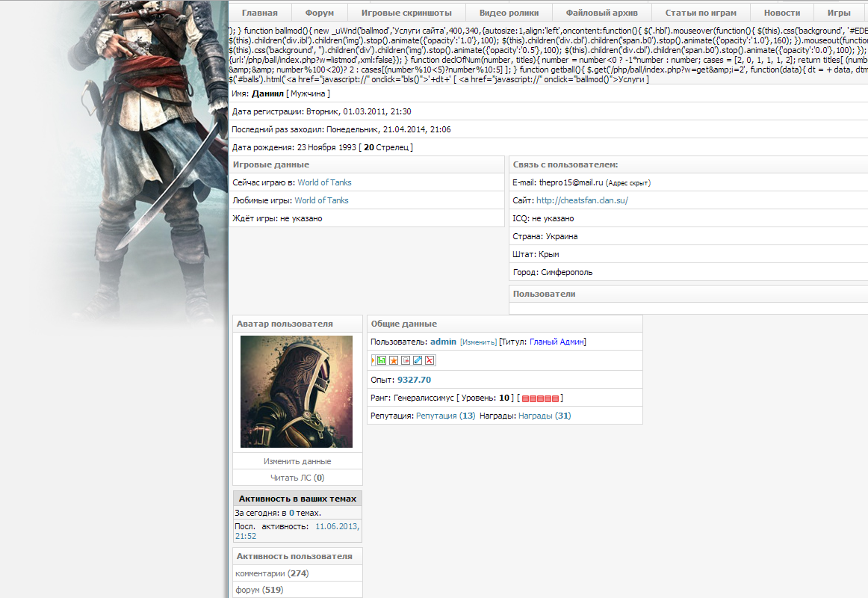The height and width of the screenshot is (598, 868).
Task: Click the red rank level bar
Action: click(540, 398)
